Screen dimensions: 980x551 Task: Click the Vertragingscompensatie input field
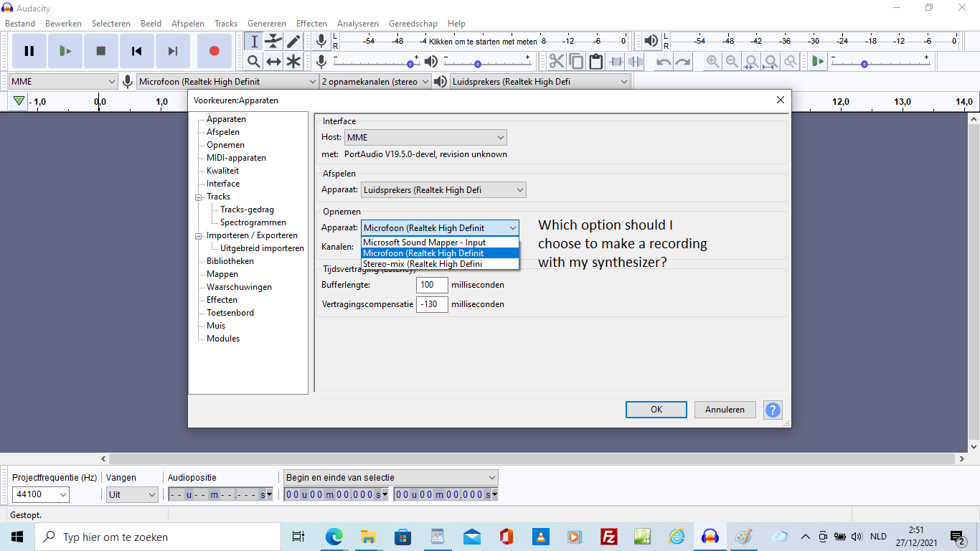pos(433,304)
